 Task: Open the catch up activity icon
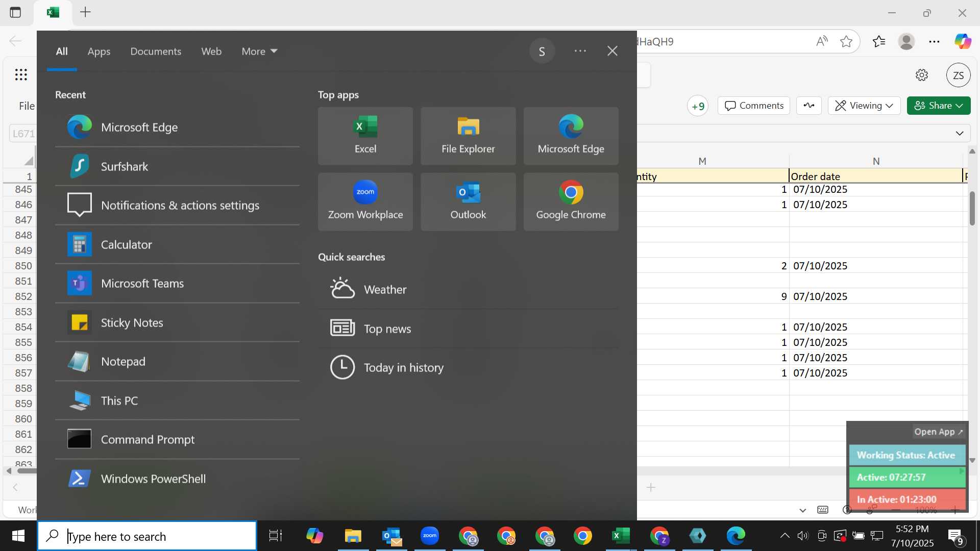point(809,106)
